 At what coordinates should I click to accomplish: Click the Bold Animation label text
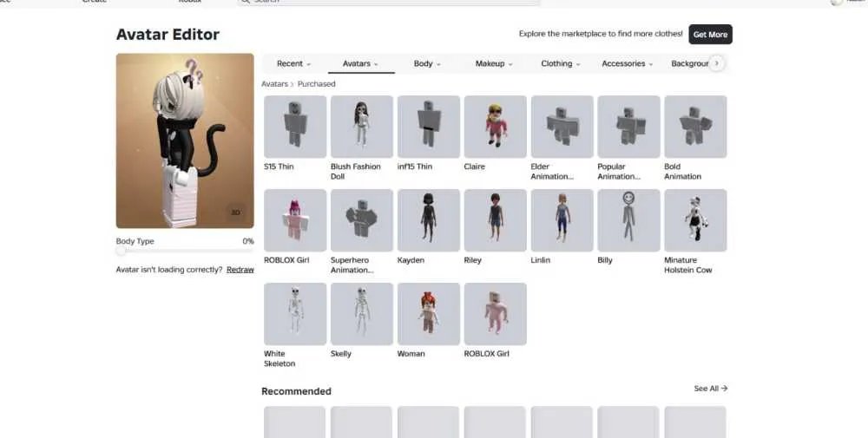(x=682, y=172)
